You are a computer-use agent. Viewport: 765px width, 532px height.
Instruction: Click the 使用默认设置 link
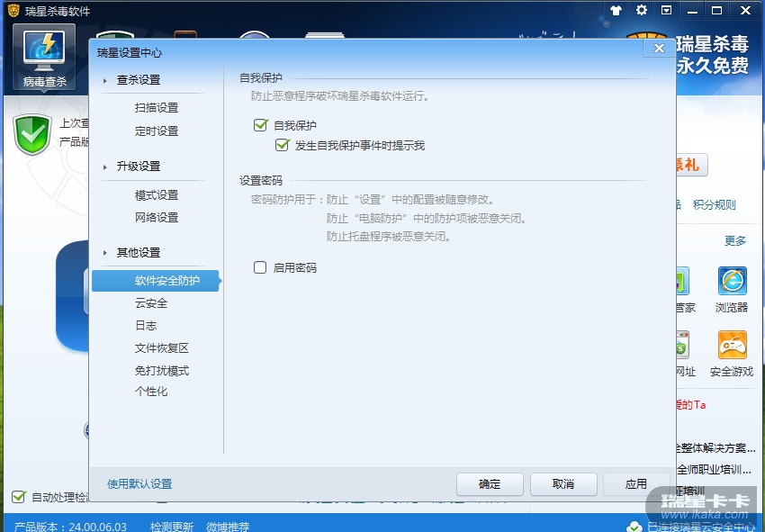tap(139, 484)
